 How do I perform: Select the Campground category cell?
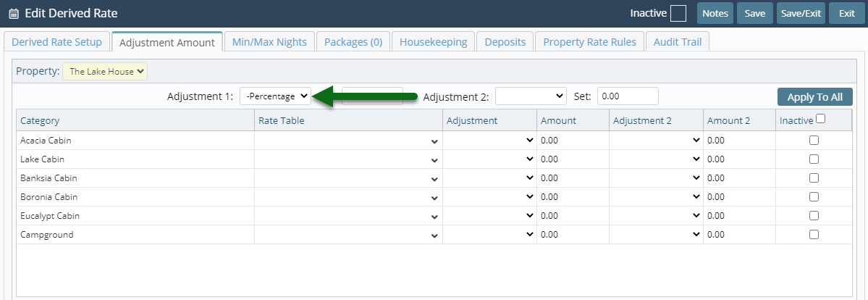pyautogui.click(x=135, y=235)
